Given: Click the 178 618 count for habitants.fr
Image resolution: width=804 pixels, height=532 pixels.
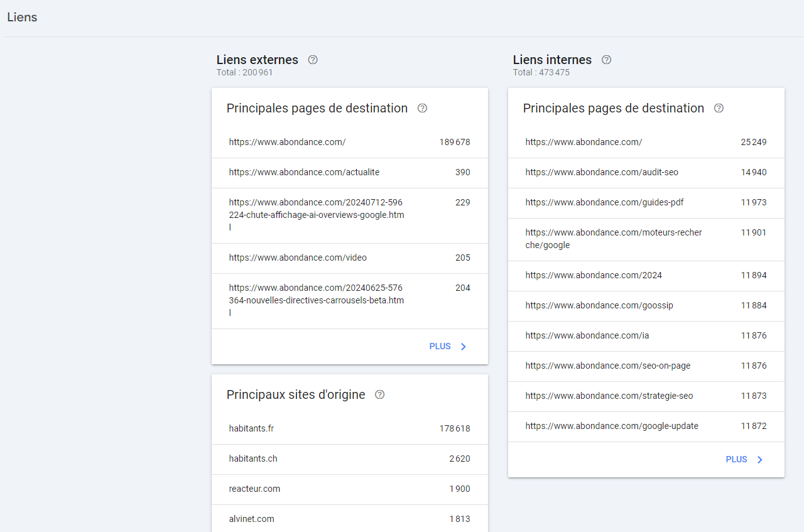Looking at the screenshot, I should click(x=455, y=429).
